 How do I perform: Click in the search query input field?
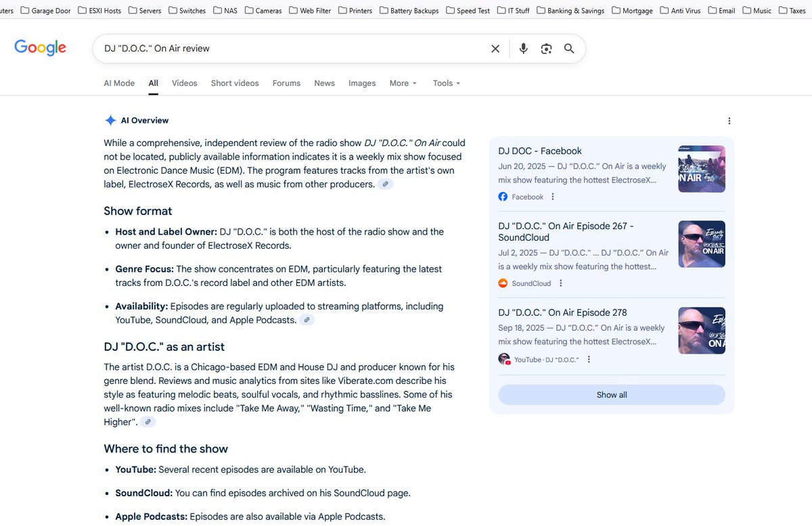coord(291,49)
